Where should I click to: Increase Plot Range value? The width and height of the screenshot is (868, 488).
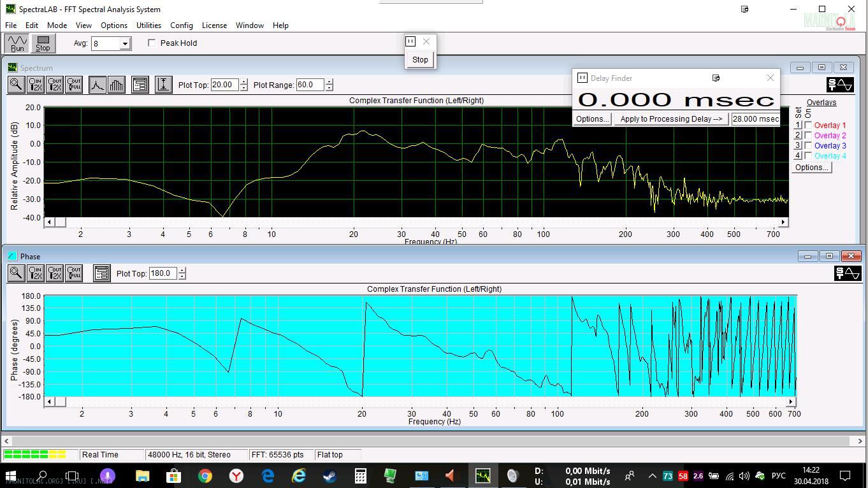point(329,82)
